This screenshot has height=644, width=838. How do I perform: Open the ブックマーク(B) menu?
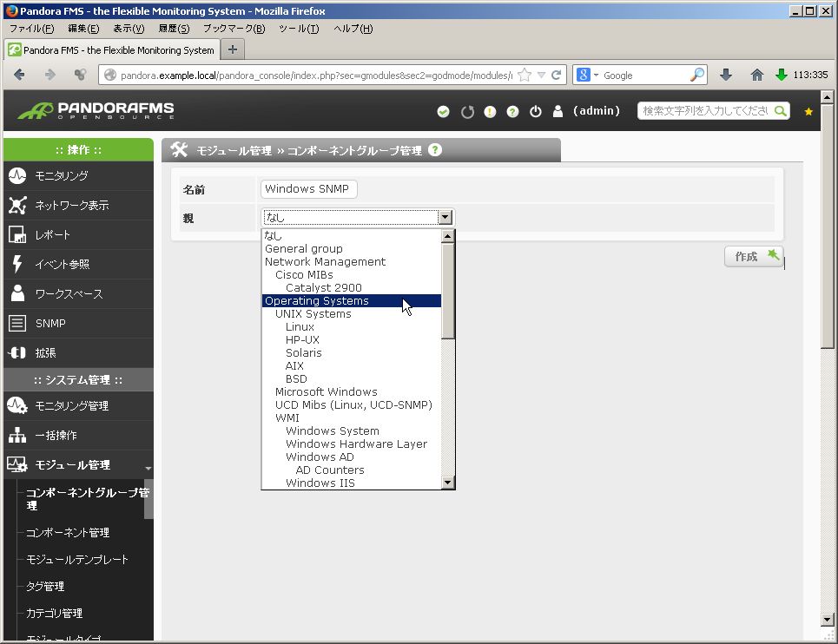[x=234, y=29]
